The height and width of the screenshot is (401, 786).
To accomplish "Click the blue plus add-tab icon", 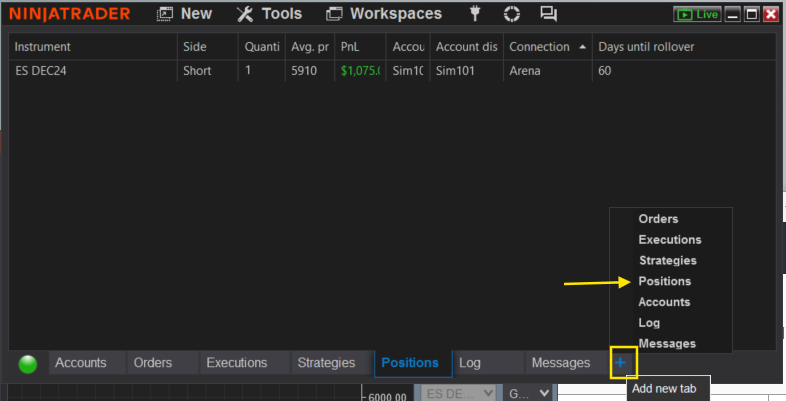I will [x=621, y=362].
